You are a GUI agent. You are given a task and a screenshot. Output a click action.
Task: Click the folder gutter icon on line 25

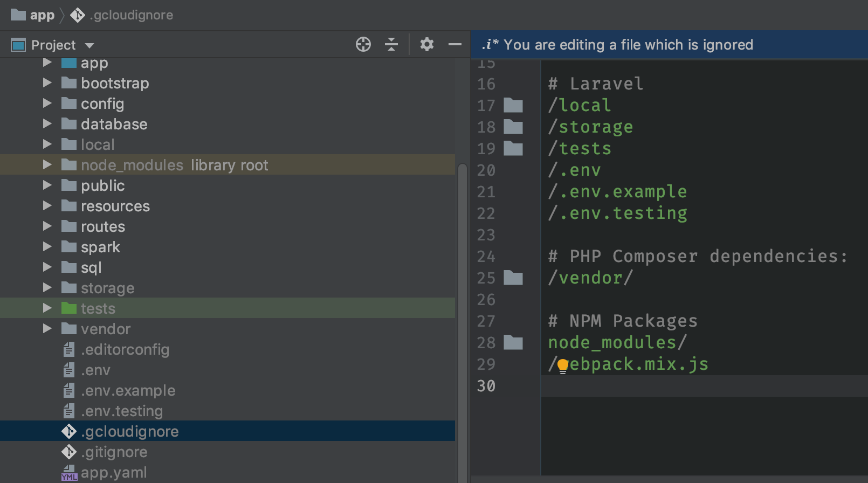pyautogui.click(x=513, y=278)
